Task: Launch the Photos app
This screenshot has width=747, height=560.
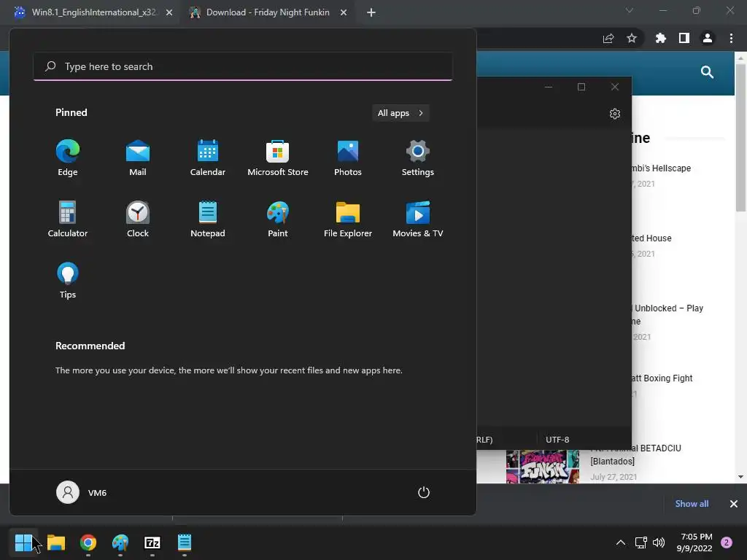Action: pyautogui.click(x=348, y=158)
